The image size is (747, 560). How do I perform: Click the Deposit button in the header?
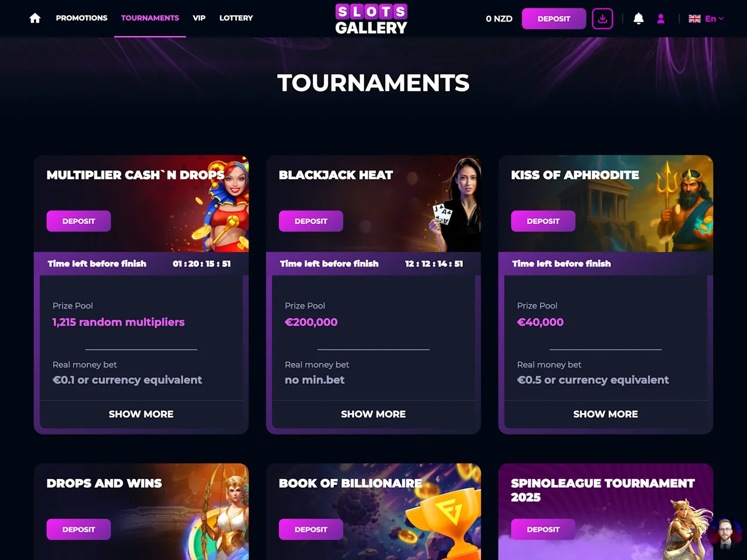(x=554, y=19)
